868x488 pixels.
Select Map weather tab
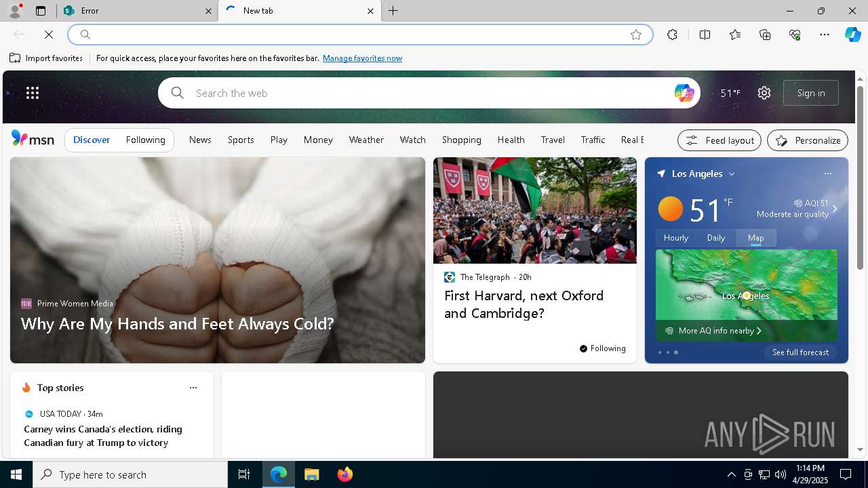tap(756, 238)
